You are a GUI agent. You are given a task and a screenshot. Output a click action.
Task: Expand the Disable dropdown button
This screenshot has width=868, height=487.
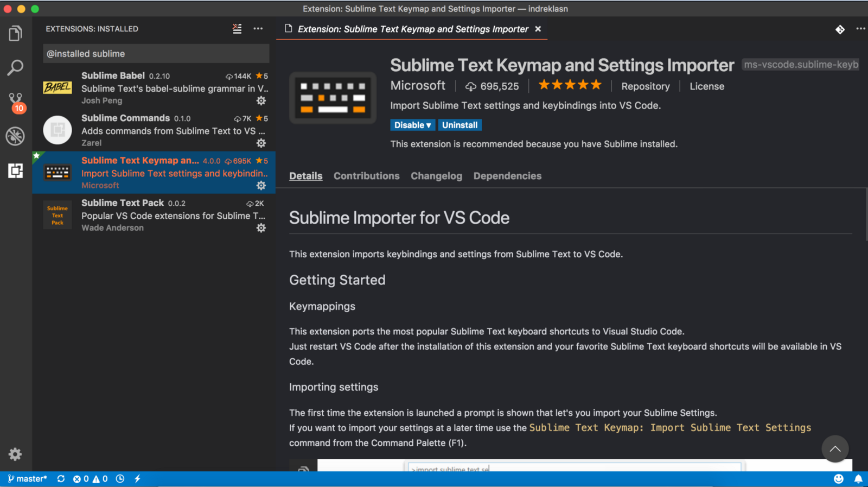click(412, 125)
